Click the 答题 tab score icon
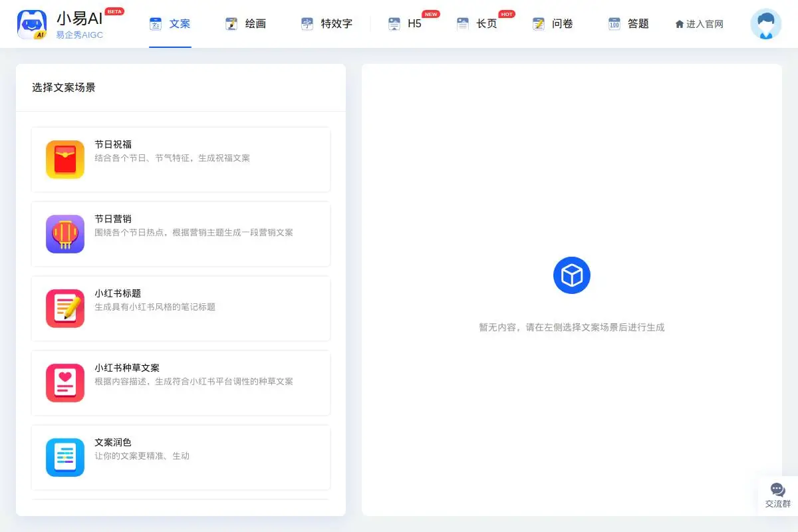 point(614,24)
